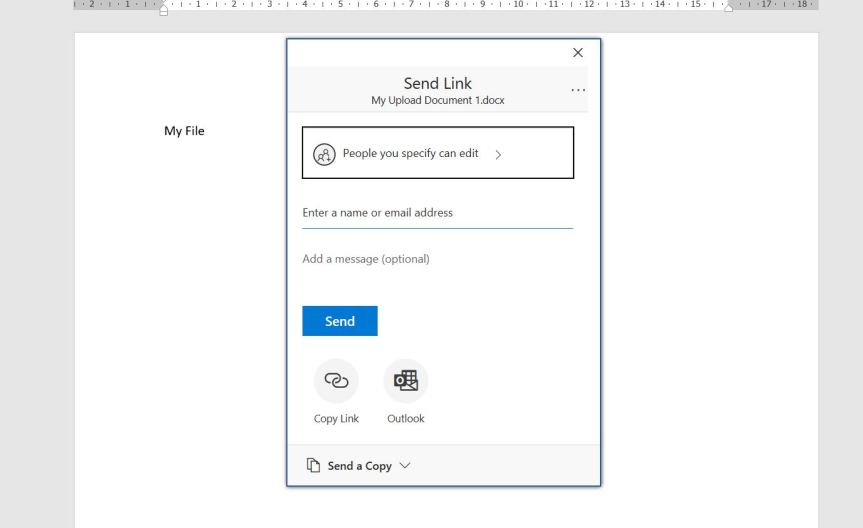
Task: Open the more options ellipsis menu
Action: coord(578,90)
